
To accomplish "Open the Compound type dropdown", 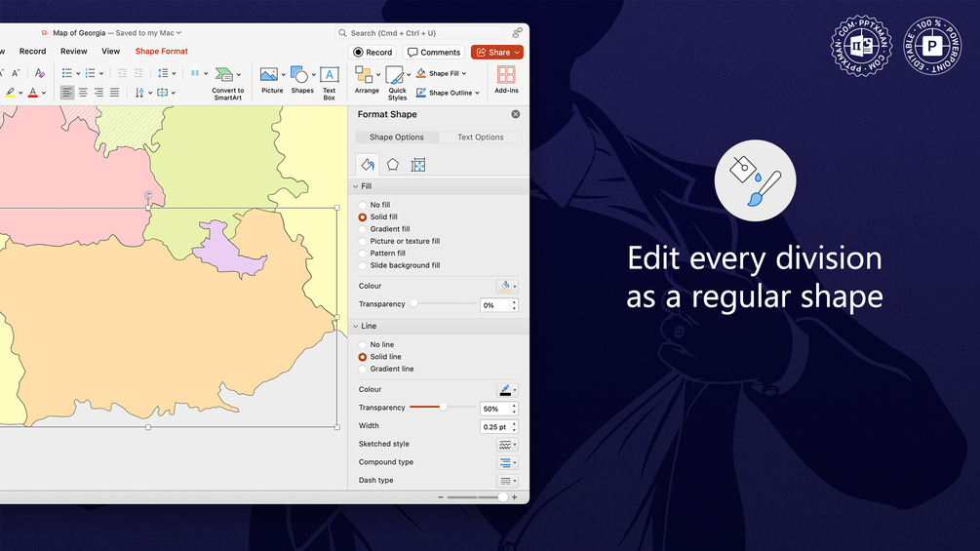I will click(507, 462).
